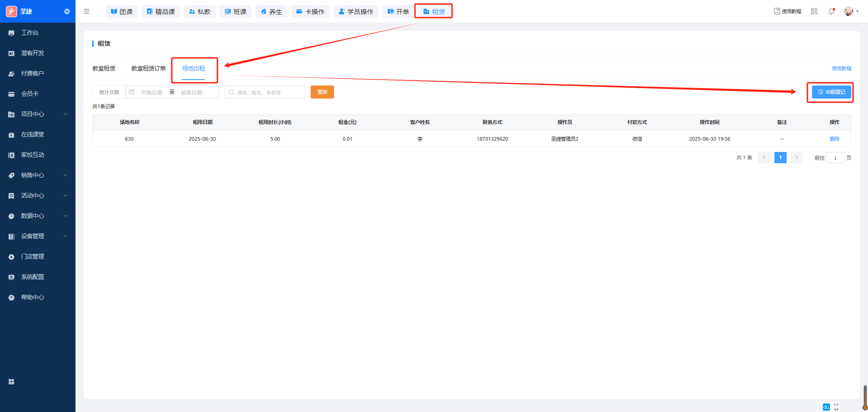Expand the 销售中心 sidebar menu
868x412 pixels.
(x=38, y=175)
